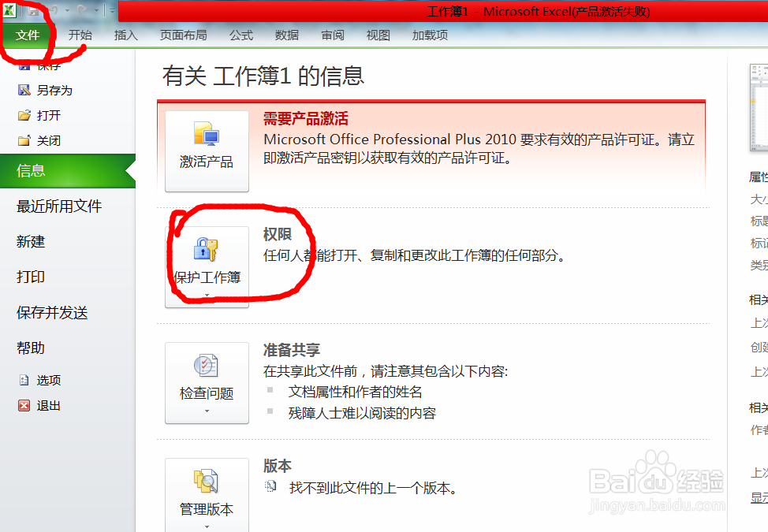Click the 选项 options icon in sidebar
The width and height of the screenshot is (768, 532).
click(x=22, y=380)
